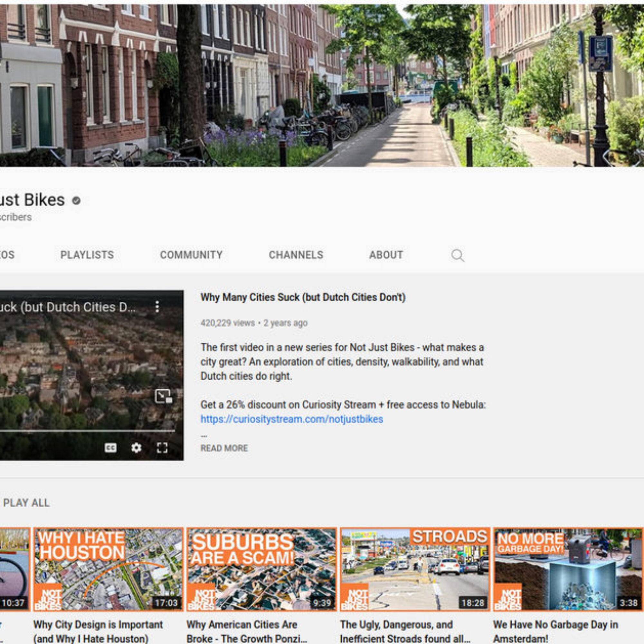Open the About tab
644x644 pixels.
[386, 255]
